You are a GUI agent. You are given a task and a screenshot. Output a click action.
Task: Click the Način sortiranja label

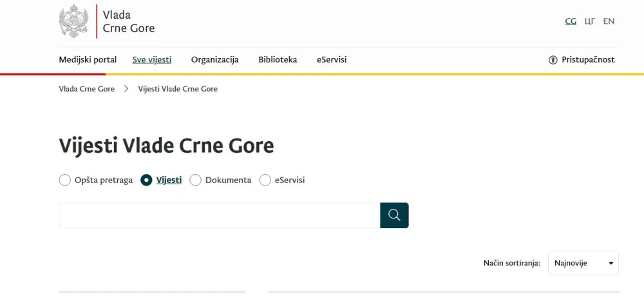pyautogui.click(x=512, y=263)
